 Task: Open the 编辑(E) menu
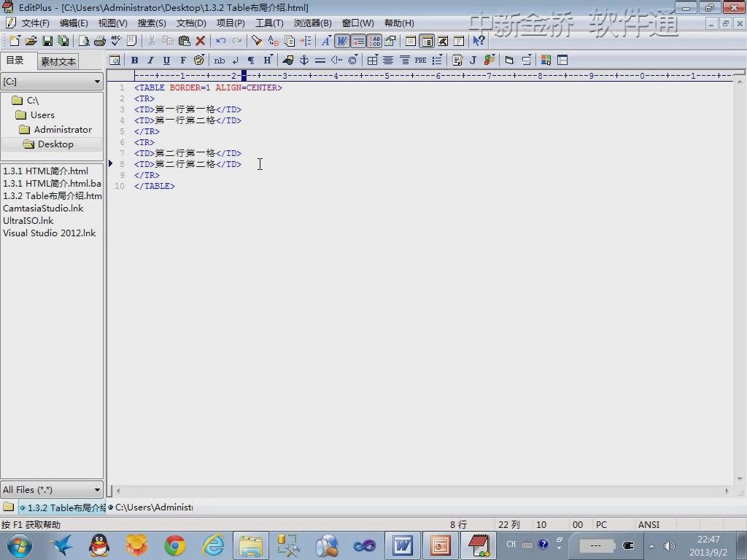click(74, 23)
